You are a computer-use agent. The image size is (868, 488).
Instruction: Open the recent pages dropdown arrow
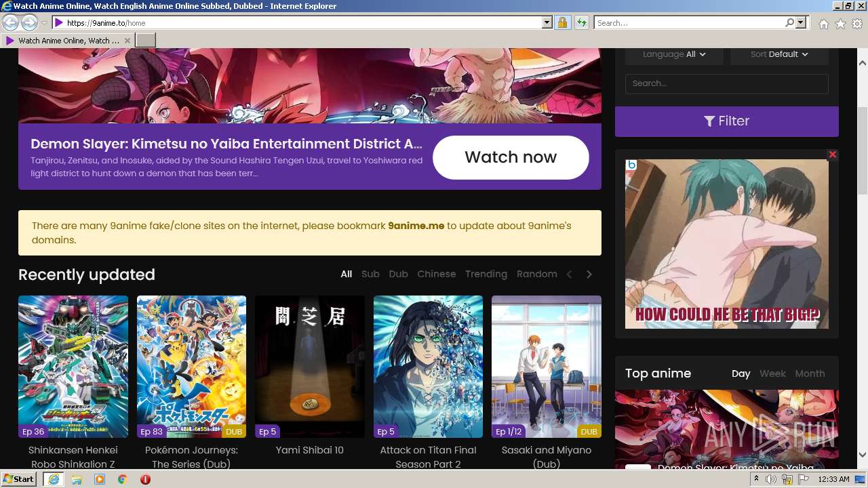click(x=44, y=23)
